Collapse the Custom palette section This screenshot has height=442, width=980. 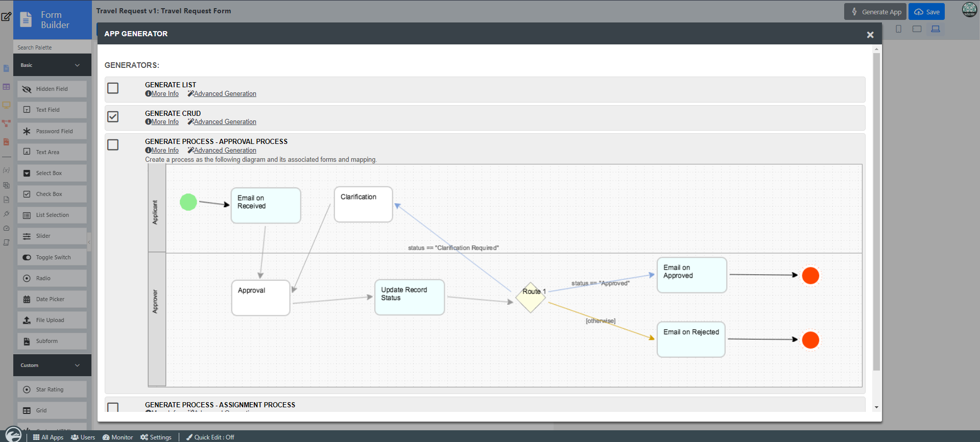[x=77, y=365]
